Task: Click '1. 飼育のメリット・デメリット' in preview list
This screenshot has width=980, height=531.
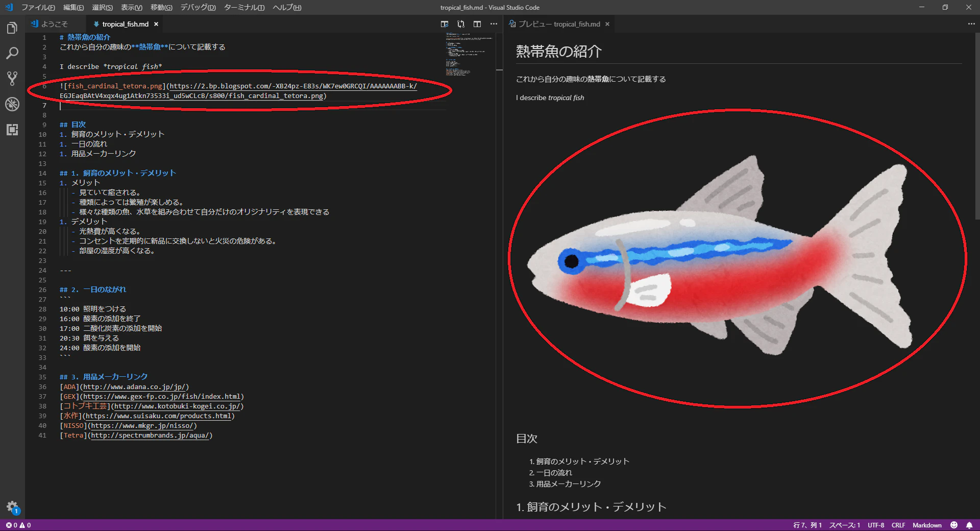Action: [579, 462]
